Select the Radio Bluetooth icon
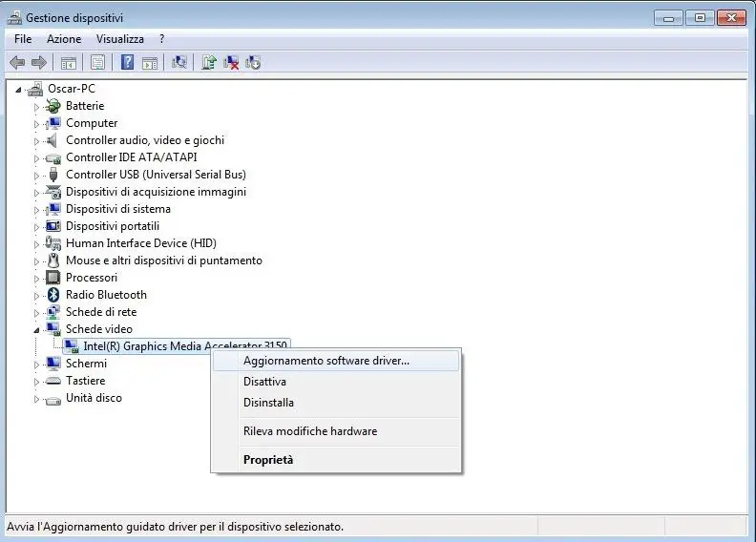The height and width of the screenshot is (542, 756). 53,295
